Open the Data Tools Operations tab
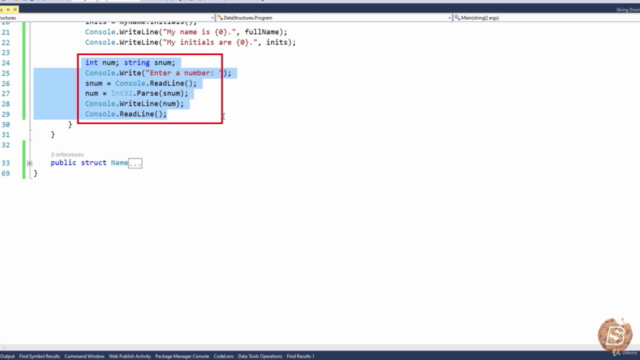This screenshot has height=360, width=640. [x=260, y=356]
